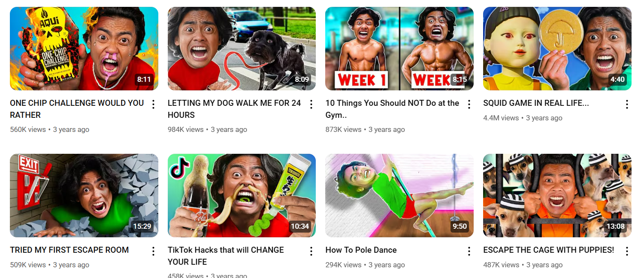644x278 pixels.
Task: Open three-dot menu for ESCAPE THE CAGE WITH PUPPIES
Action: pyautogui.click(x=627, y=251)
